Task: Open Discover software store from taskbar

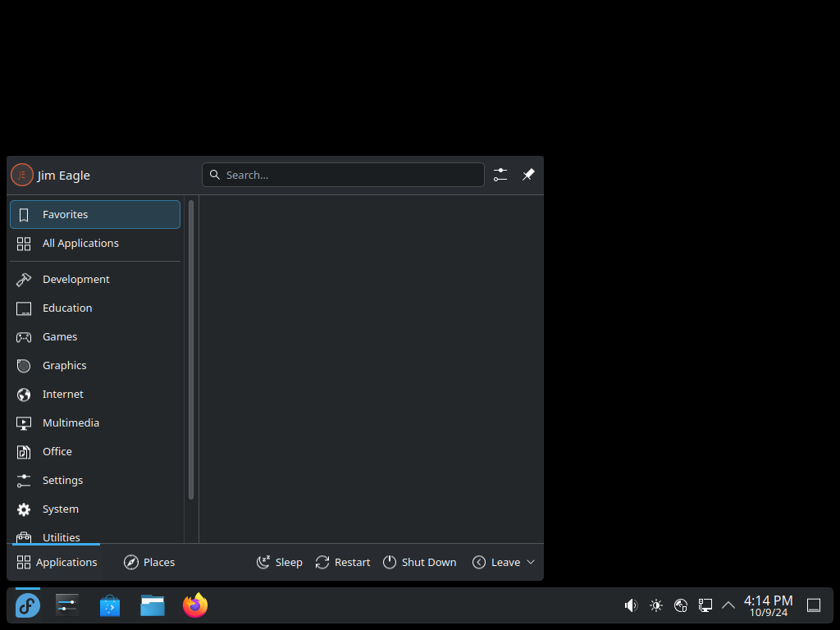Action: click(x=110, y=606)
